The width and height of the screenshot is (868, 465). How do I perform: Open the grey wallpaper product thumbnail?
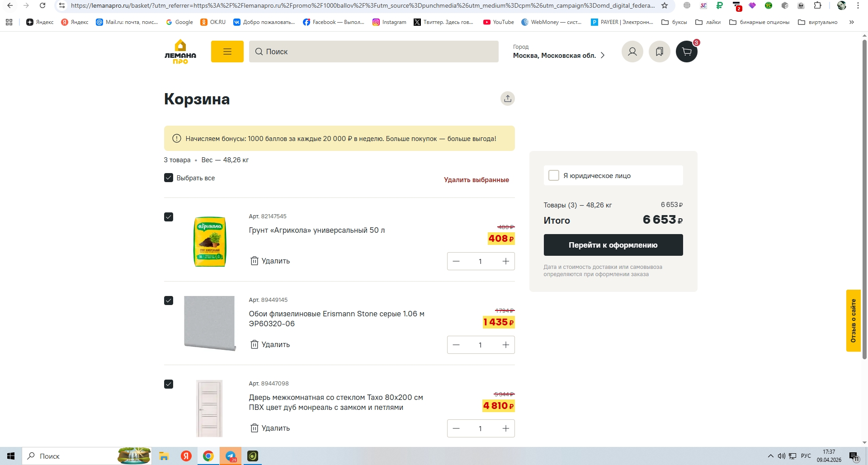210,323
